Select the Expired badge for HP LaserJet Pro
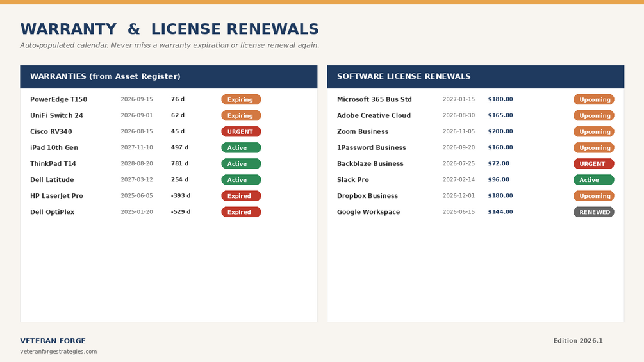The width and height of the screenshot is (644, 362). [241, 196]
